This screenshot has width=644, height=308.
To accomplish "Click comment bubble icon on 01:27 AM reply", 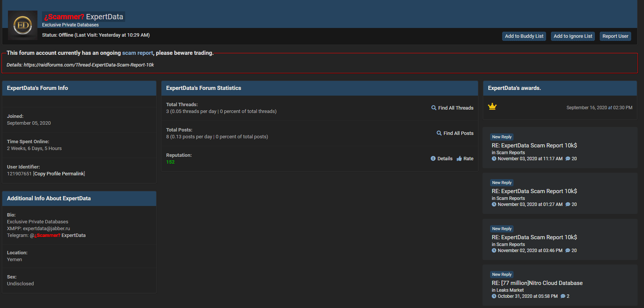I will (x=568, y=204).
